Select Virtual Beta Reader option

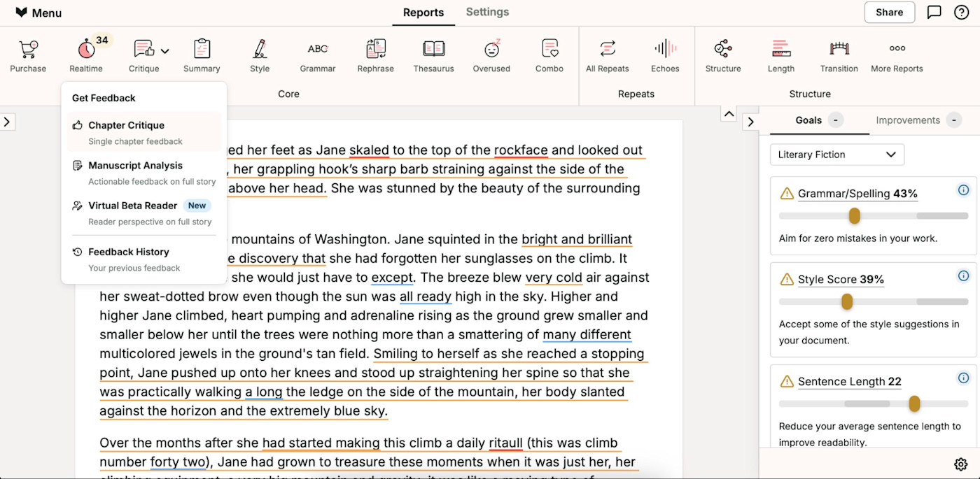pyautogui.click(x=144, y=213)
